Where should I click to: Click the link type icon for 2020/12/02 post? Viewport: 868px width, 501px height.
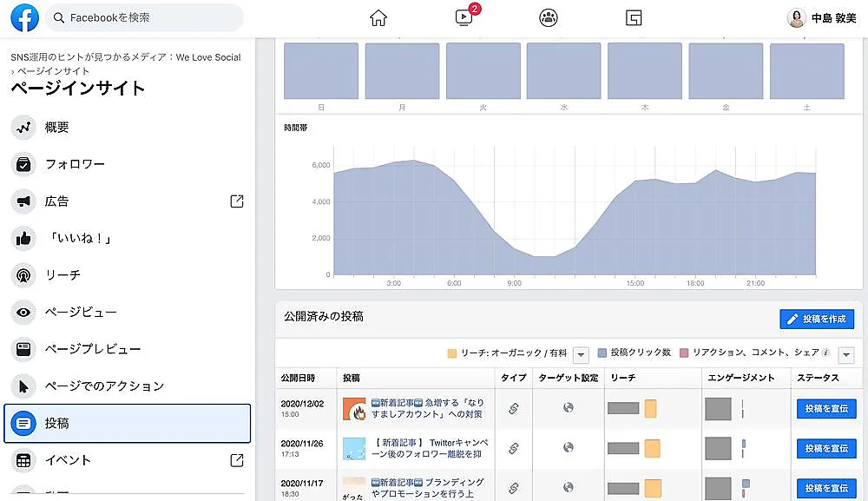point(513,408)
